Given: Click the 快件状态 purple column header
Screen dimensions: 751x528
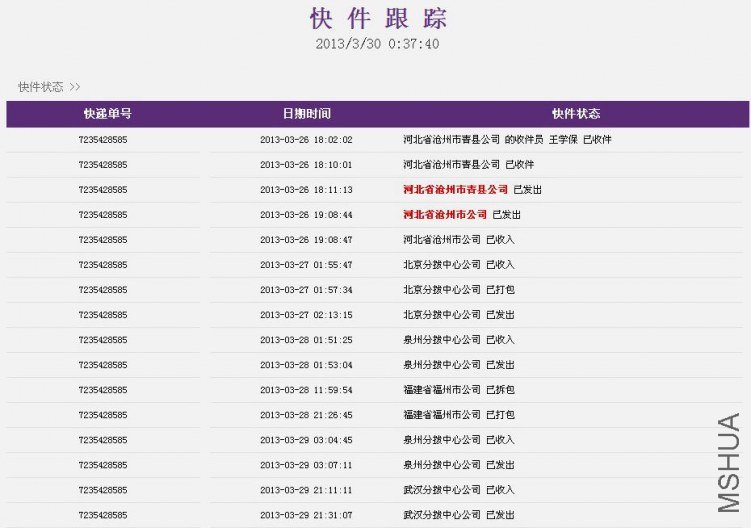Looking at the screenshot, I should pos(576,114).
